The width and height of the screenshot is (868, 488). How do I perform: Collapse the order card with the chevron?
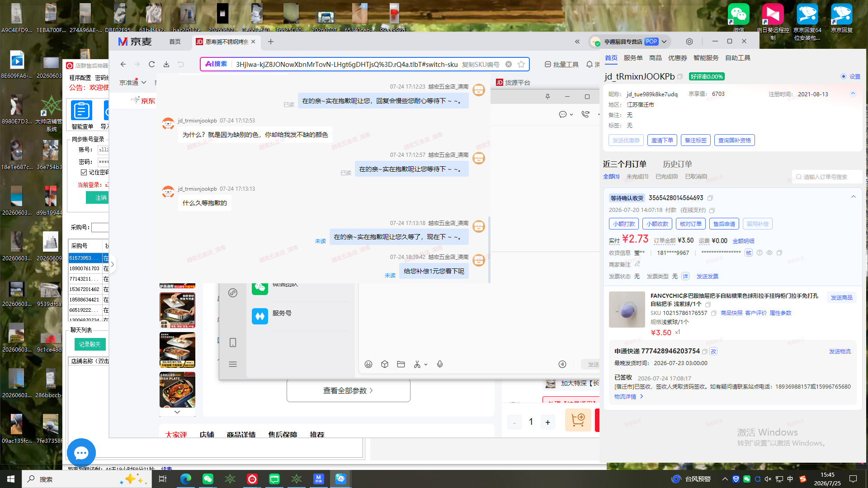(854, 197)
